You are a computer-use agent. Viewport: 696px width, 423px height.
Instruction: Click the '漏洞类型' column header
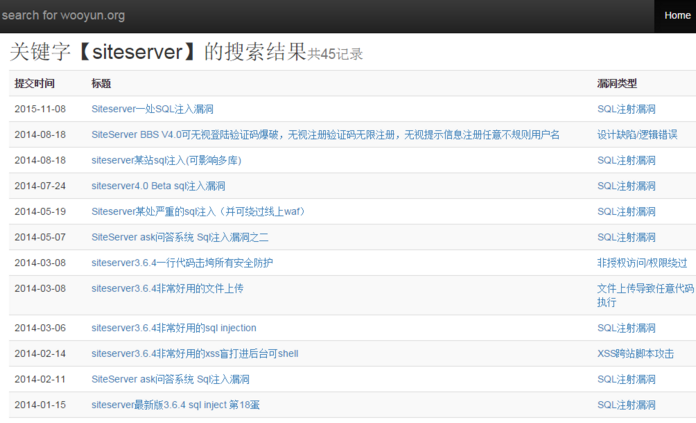click(x=617, y=83)
